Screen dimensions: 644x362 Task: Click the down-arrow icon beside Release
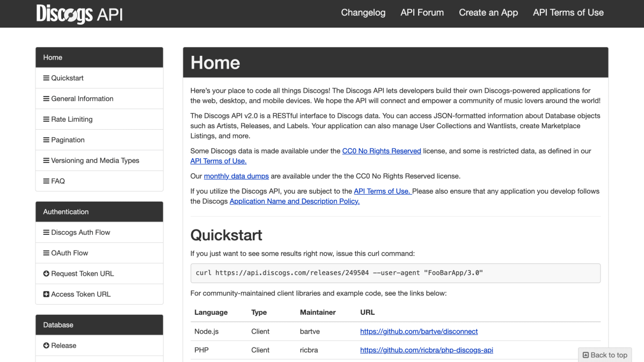[x=46, y=346]
